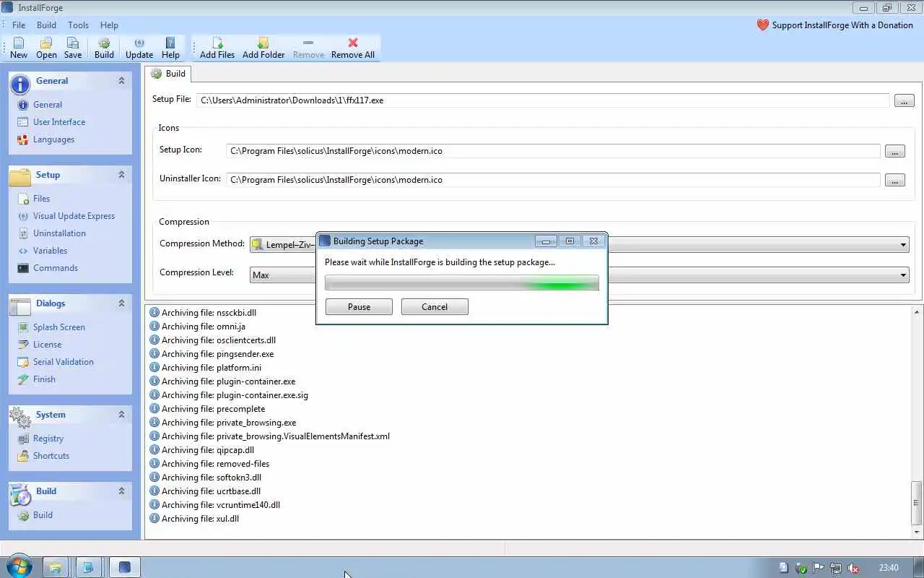Screen dimensions: 924x578
Task: Click the Setup Icon path field
Action: pos(553,151)
